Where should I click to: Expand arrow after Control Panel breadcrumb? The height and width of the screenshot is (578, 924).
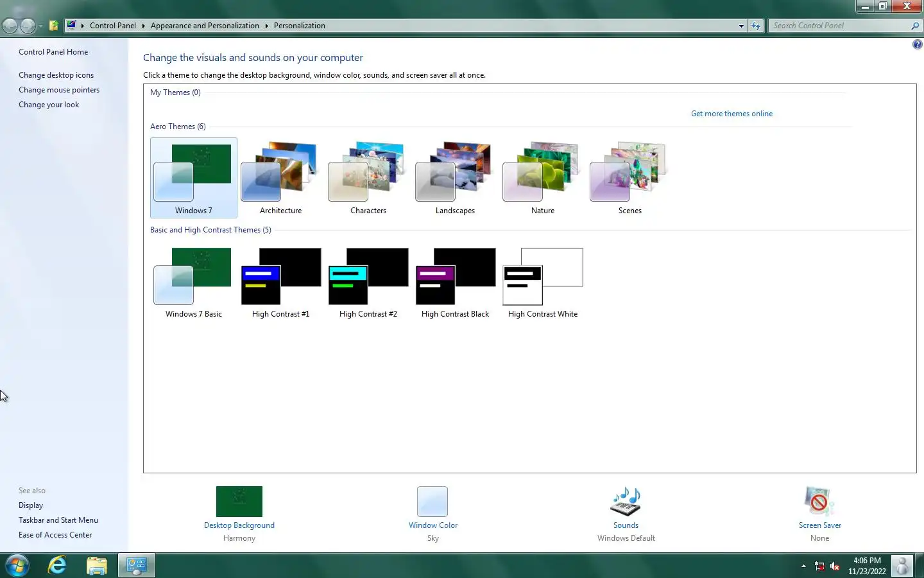[143, 26]
